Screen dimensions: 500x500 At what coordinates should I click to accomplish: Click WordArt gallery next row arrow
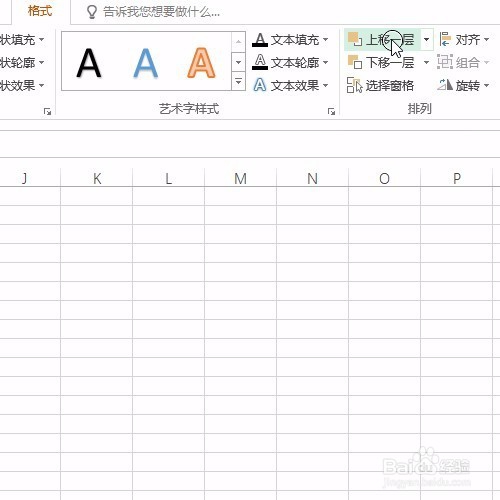coord(238,62)
